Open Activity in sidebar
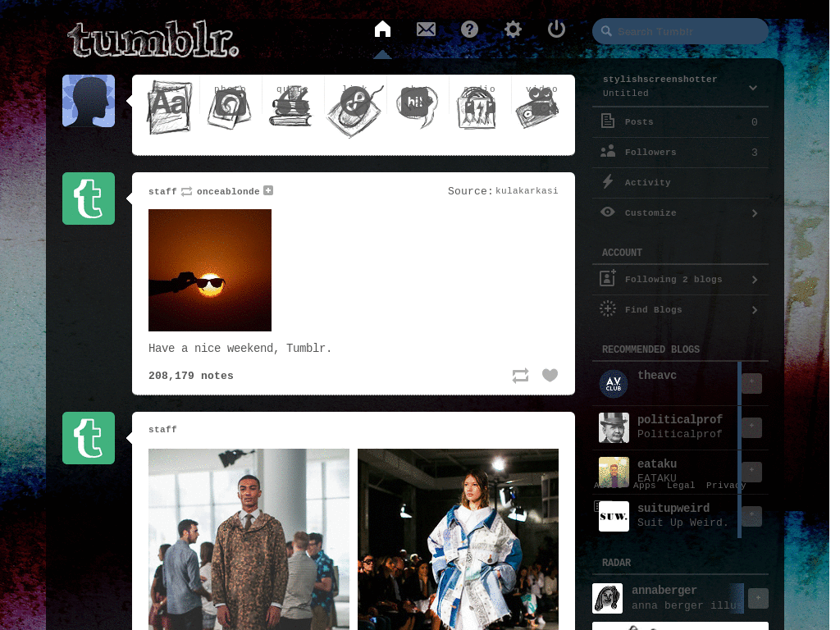 [680, 183]
